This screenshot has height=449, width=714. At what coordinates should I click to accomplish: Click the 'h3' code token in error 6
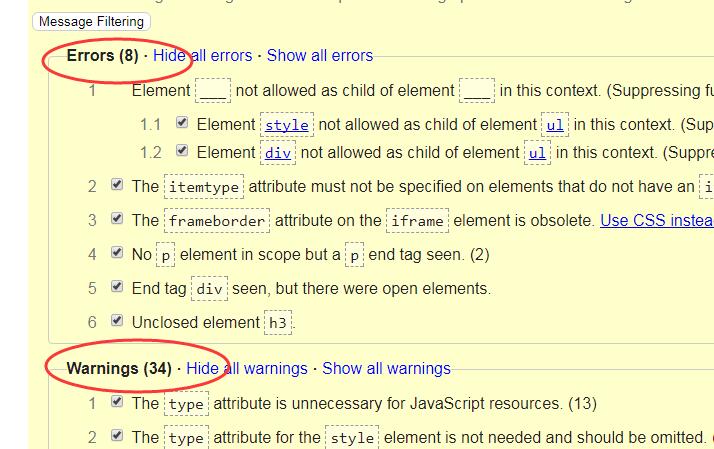(x=278, y=323)
